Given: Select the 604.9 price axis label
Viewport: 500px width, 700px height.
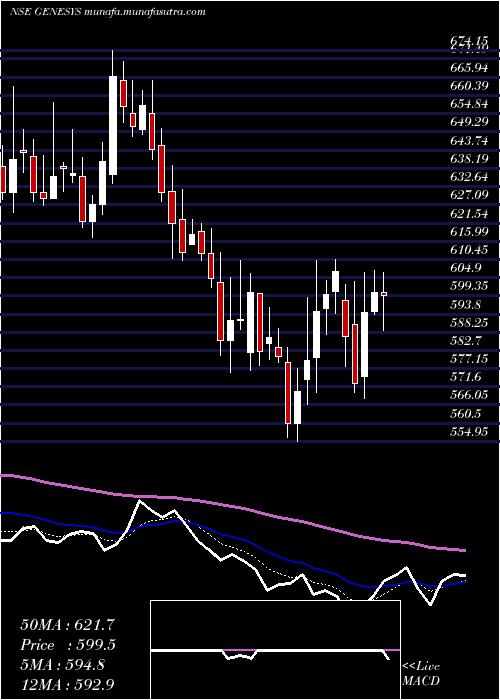Looking at the screenshot, I should pyautogui.click(x=466, y=268).
